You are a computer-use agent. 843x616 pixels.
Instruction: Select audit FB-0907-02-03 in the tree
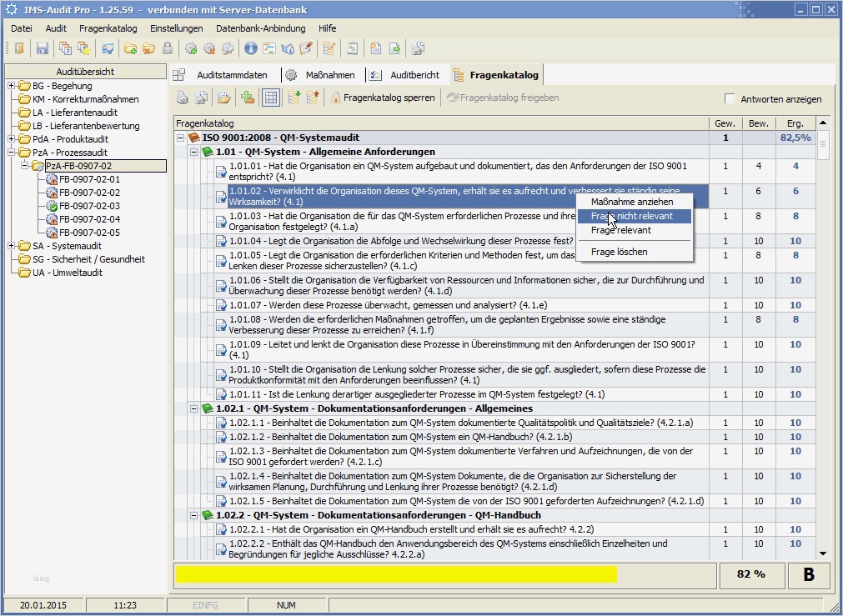pyautogui.click(x=88, y=206)
